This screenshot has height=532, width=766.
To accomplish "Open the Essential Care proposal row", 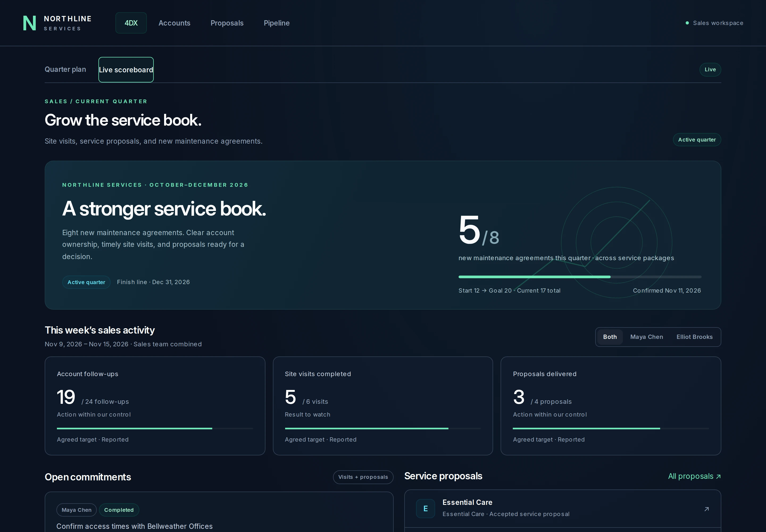I will coord(563,509).
